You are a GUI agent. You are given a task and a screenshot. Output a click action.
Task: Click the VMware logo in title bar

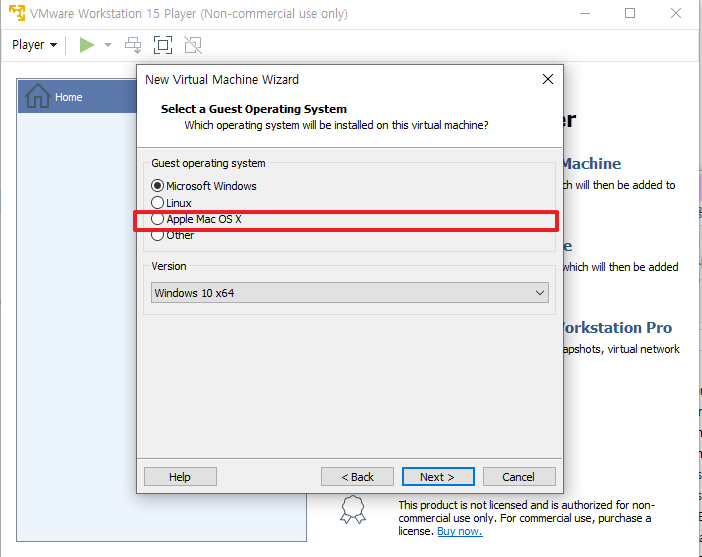17,13
